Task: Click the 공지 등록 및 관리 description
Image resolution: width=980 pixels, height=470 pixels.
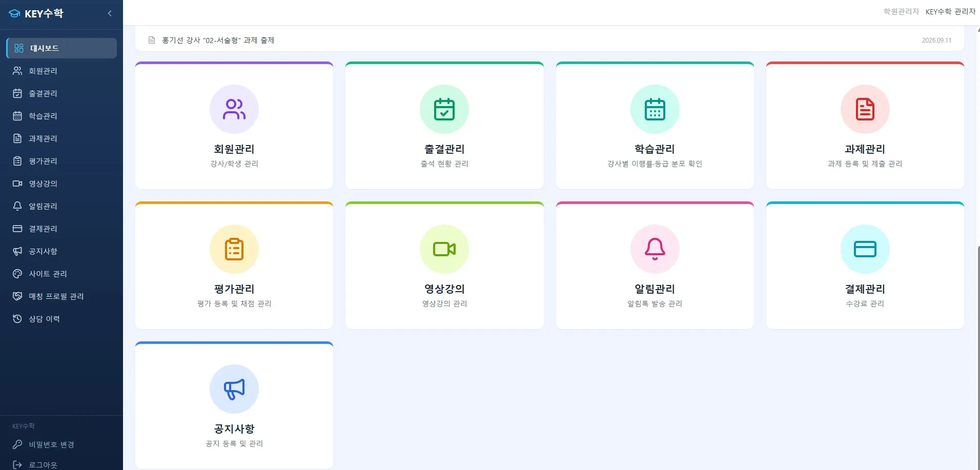Action: click(x=234, y=443)
